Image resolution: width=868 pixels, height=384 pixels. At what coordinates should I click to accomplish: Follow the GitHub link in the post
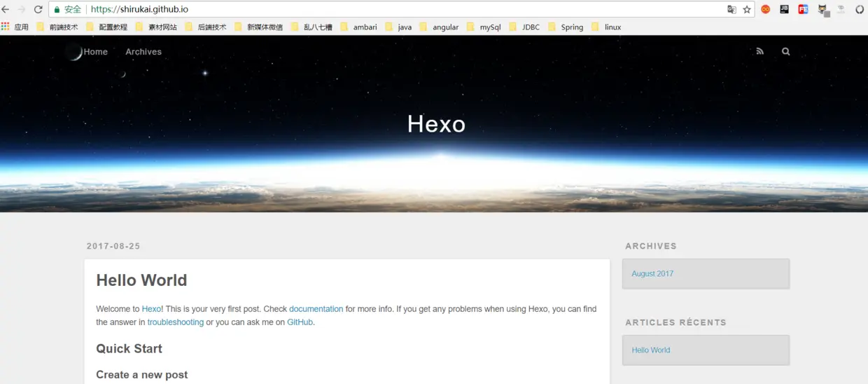tap(300, 322)
